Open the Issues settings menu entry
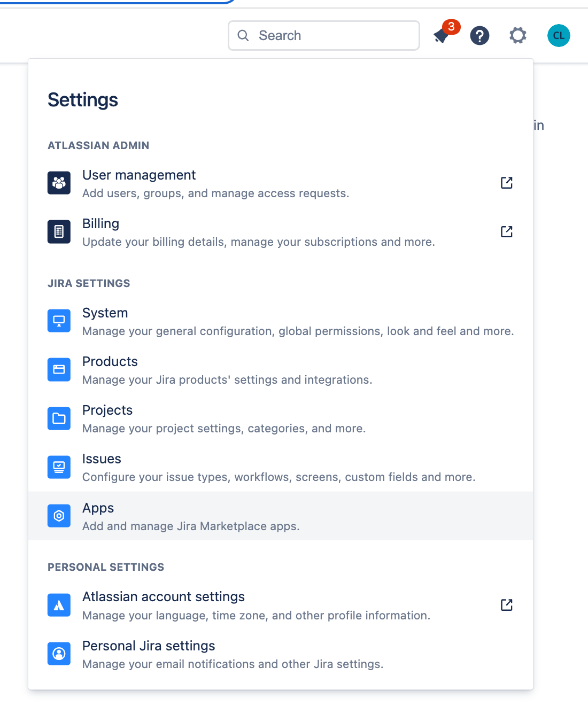This screenshot has width=588, height=714. pos(278,468)
